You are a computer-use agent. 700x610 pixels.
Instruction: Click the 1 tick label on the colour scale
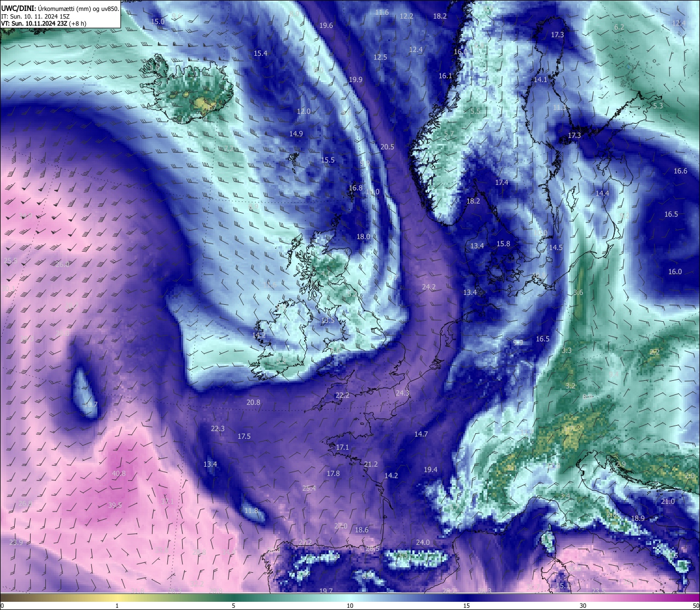(x=117, y=606)
